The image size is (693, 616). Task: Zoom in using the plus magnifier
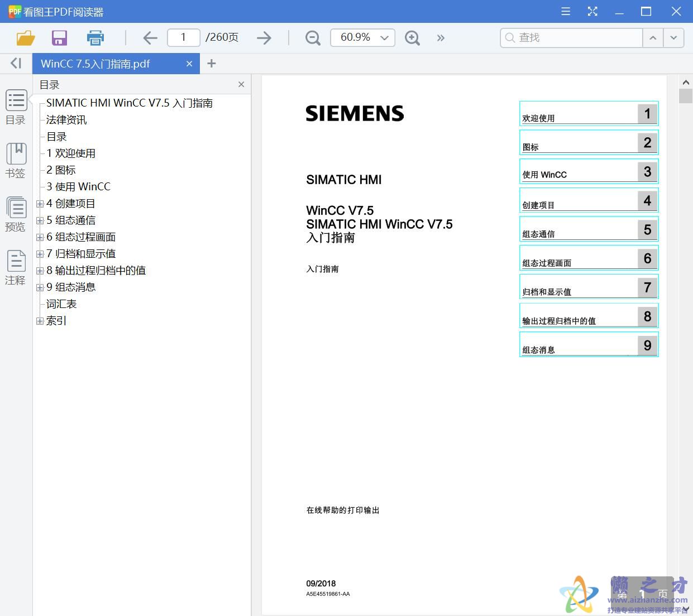(x=412, y=38)
